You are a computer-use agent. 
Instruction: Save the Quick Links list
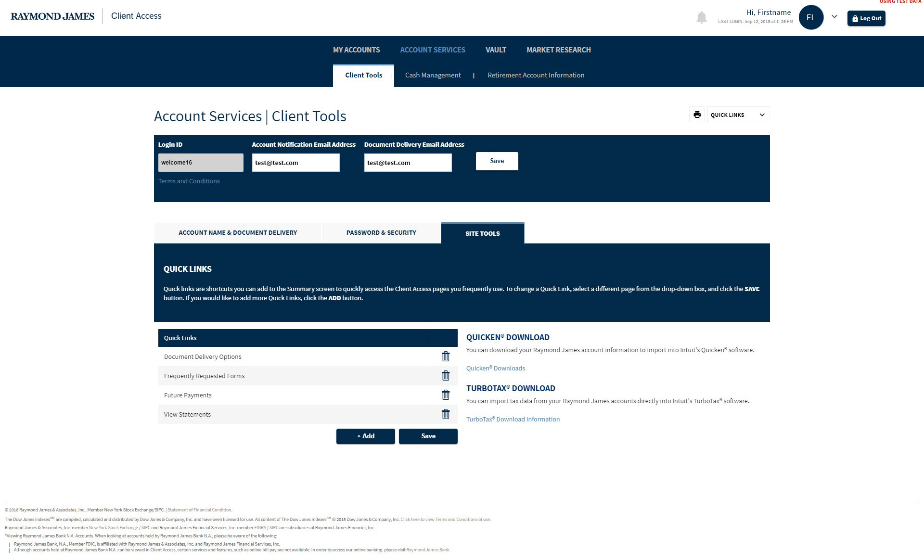[428, 436]
